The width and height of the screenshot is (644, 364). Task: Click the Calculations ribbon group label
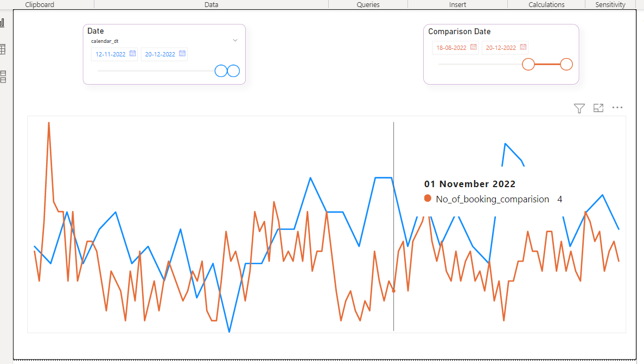click(x=546, y=4)
